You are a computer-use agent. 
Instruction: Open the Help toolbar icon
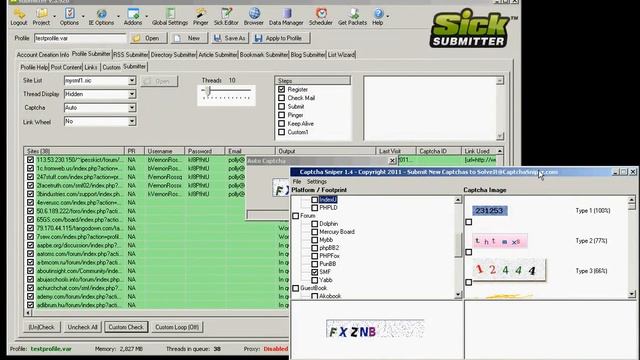coord(378,17)
